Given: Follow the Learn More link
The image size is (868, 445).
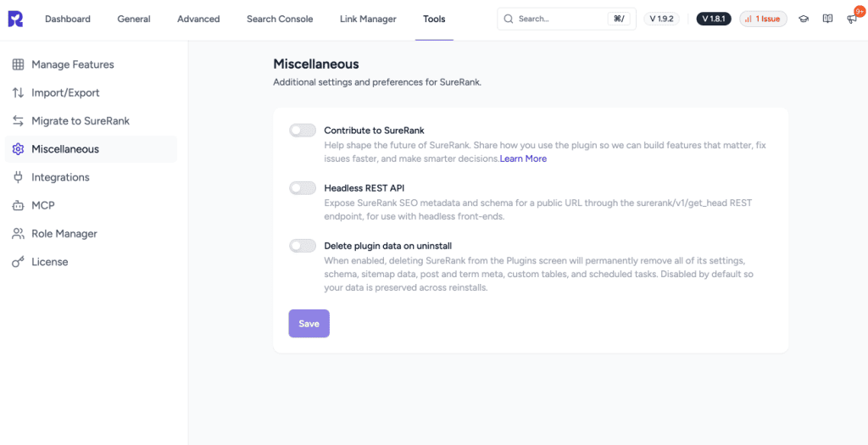Looking at the screenshot, I should (x=523, y=159).
